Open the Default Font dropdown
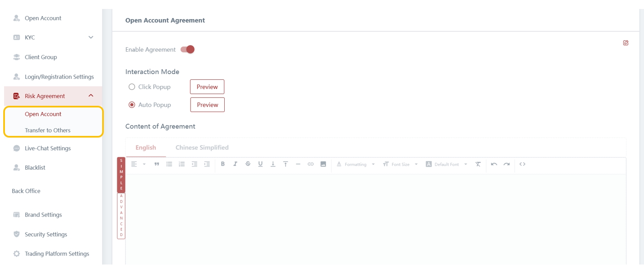644x269 pixels. [447, 164]
